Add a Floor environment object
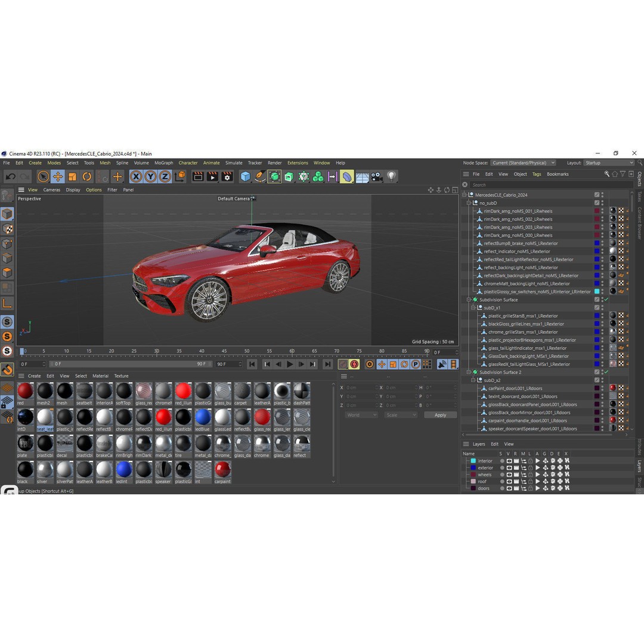This screenshot has height=644, width=644. [363, 177]
